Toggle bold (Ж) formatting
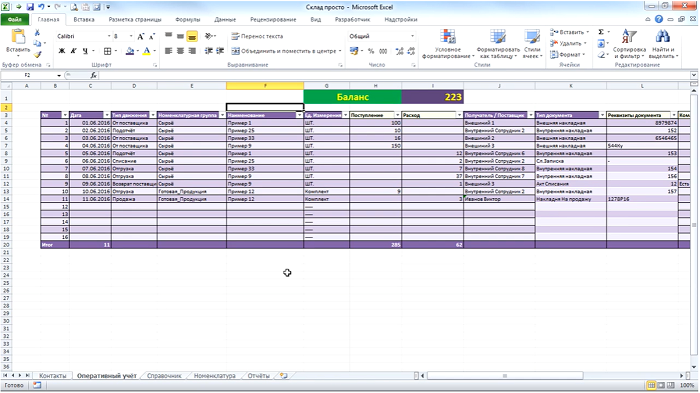The image size is (700, 393). (62, 51)
